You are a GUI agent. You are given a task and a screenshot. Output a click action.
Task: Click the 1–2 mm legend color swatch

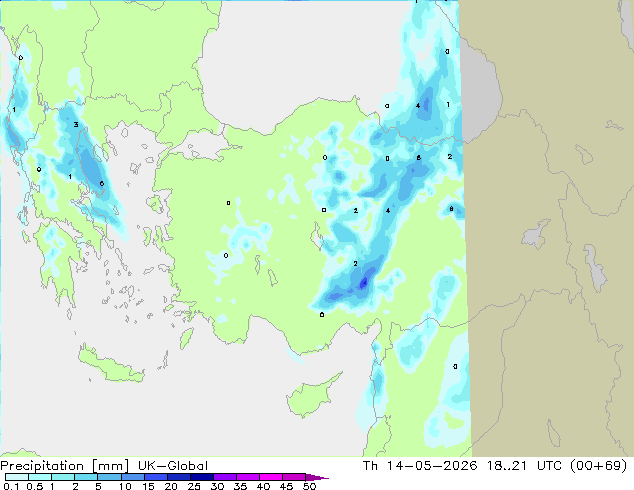click(x=63, y=477)
